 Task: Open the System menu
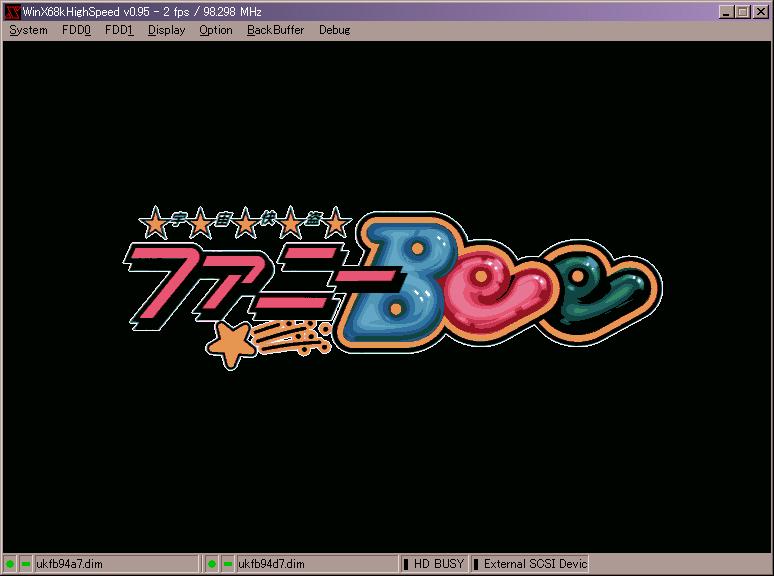(28, 30)
